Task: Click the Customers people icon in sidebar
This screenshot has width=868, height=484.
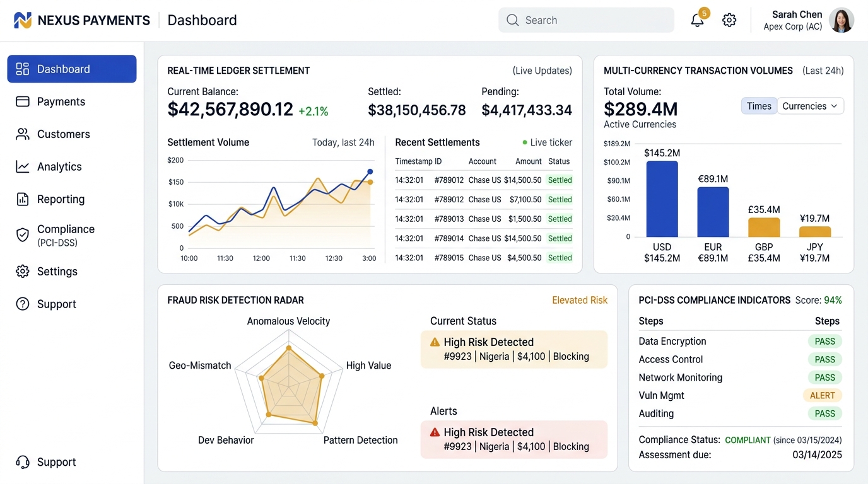Action: pos(23,134)
